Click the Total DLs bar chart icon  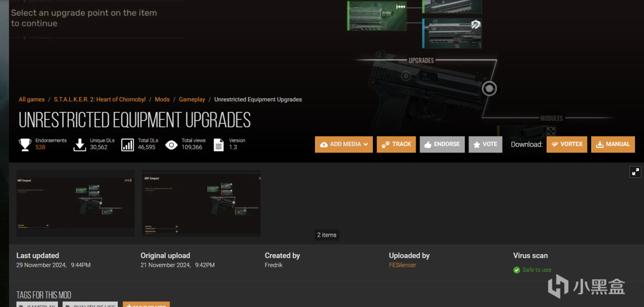coord(128,145)
